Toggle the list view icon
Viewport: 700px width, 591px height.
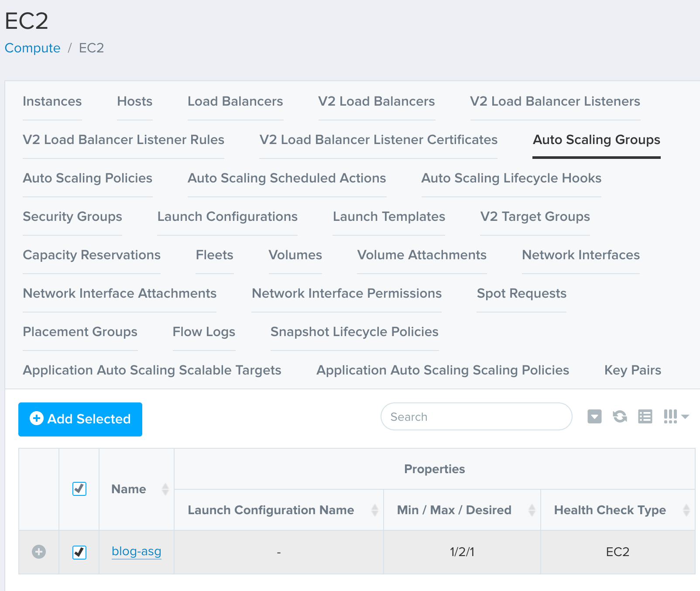click(645, 417)
